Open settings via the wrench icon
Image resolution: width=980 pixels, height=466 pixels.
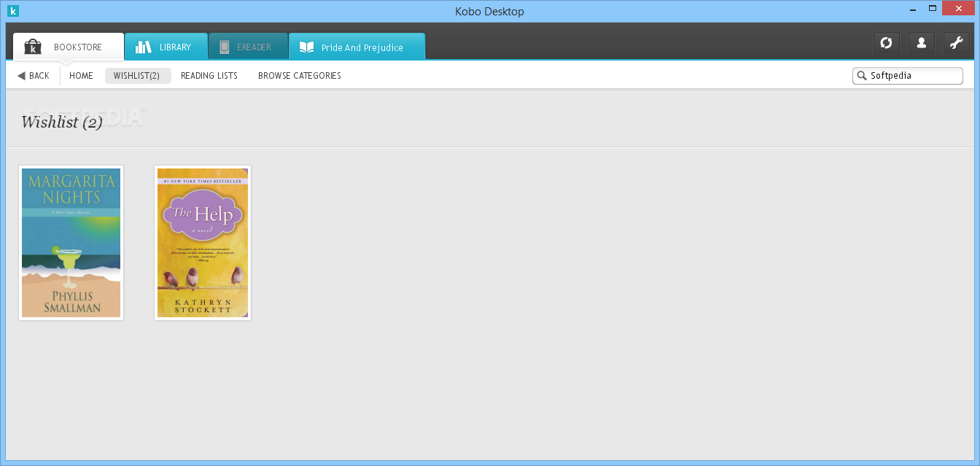[956, 43]
